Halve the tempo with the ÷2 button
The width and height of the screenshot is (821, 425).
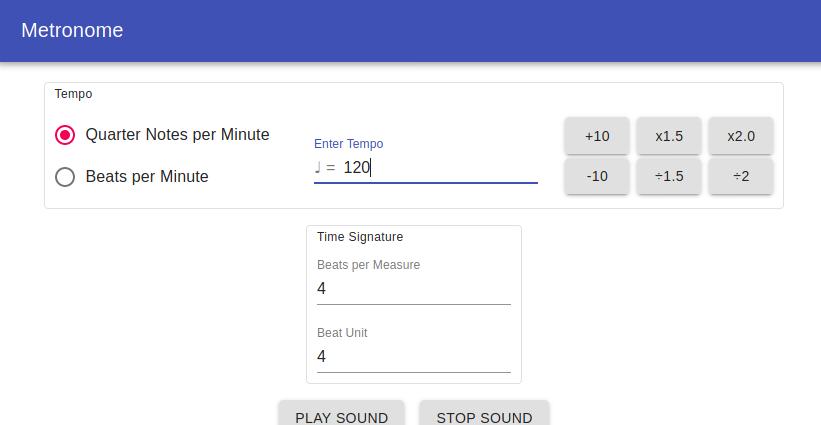741,176
